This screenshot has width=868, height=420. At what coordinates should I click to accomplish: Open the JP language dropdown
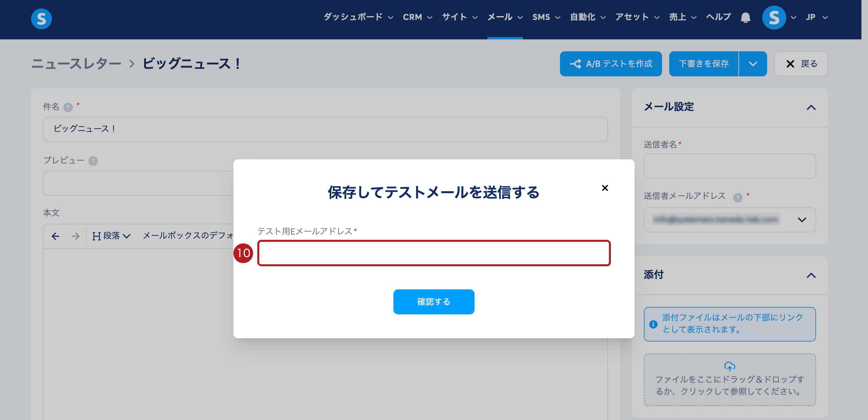[816, 17]
